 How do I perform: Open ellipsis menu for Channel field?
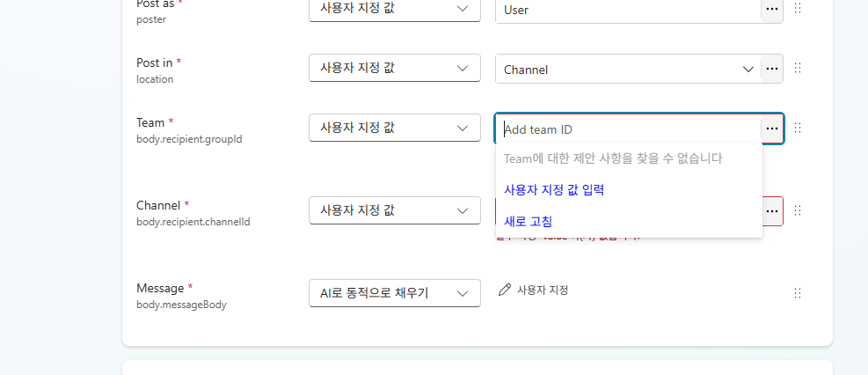771,211
